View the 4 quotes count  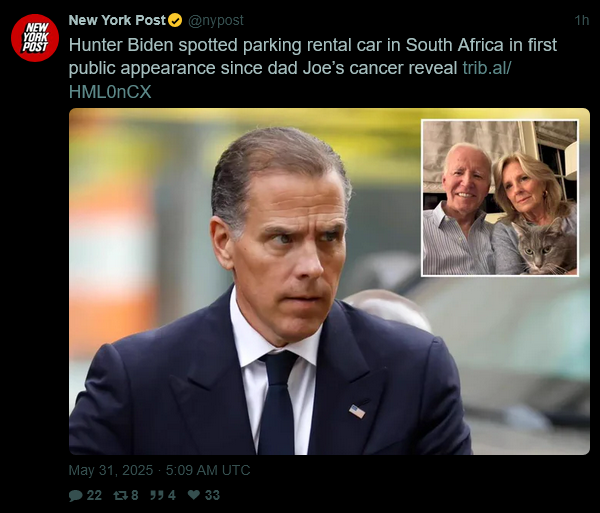point(171,495)
